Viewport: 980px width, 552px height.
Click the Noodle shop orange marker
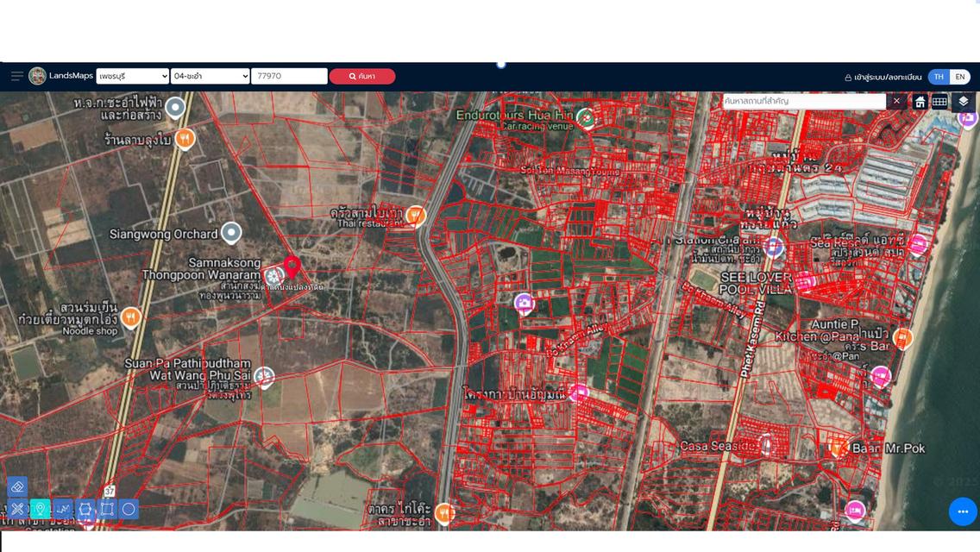(x=130, y=317)
